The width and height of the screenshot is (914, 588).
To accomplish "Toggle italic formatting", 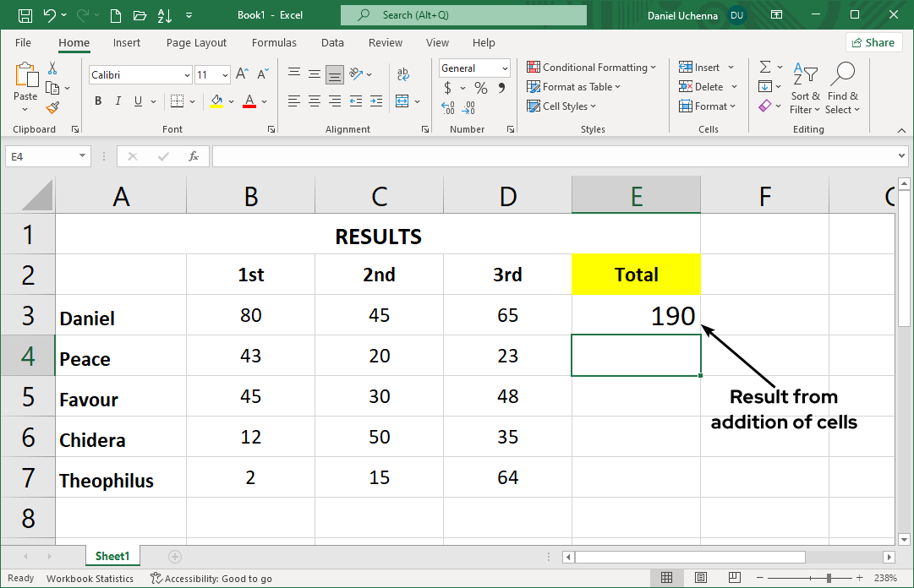I will click(118, 101).
